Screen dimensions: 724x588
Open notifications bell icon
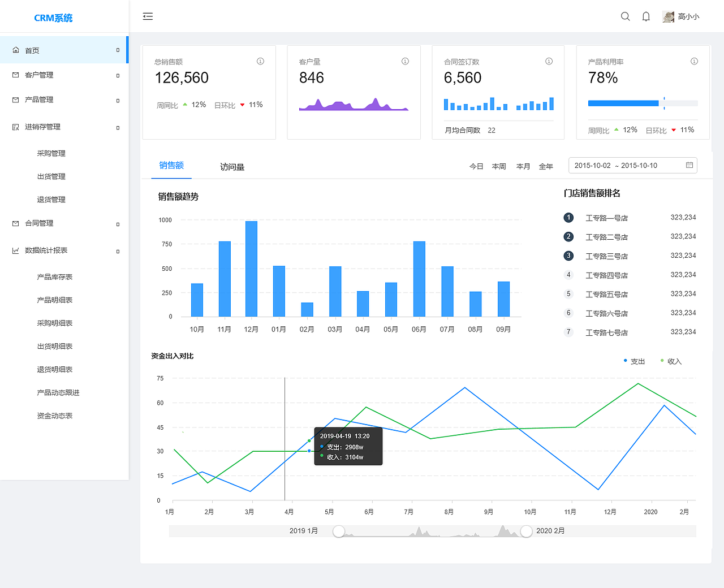(646, 16)
